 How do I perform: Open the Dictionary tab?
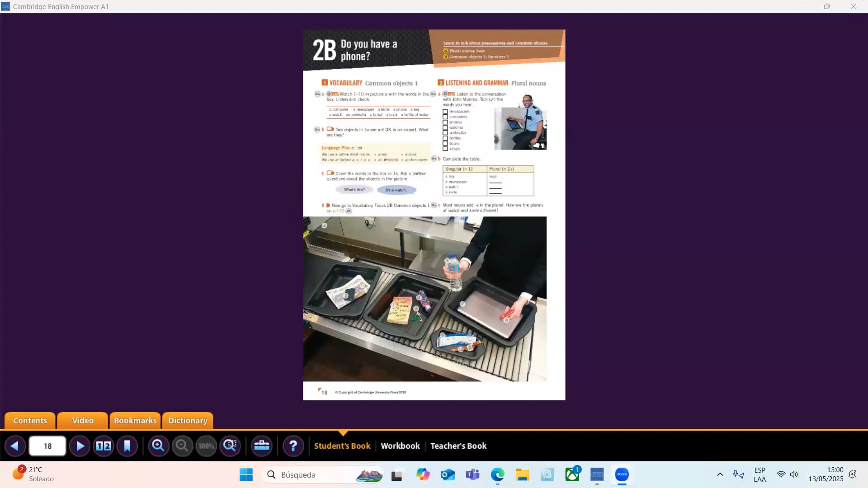pyautogui.click(x=187, y=421)
